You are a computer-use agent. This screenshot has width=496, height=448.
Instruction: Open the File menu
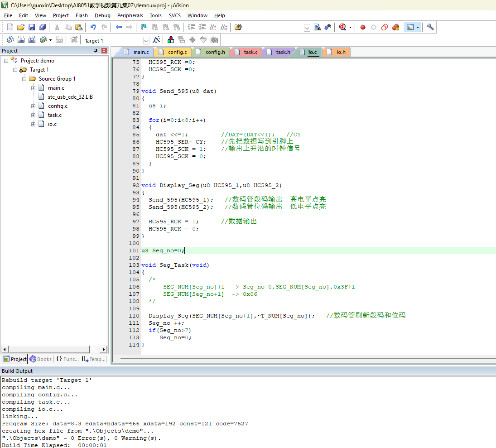pyautogui.click(x=8, y=15)
